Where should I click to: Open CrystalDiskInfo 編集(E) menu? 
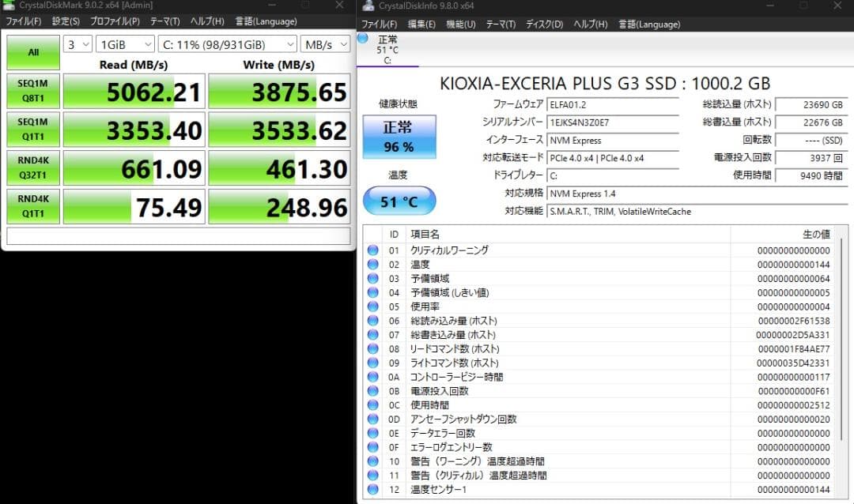(421, 24)
